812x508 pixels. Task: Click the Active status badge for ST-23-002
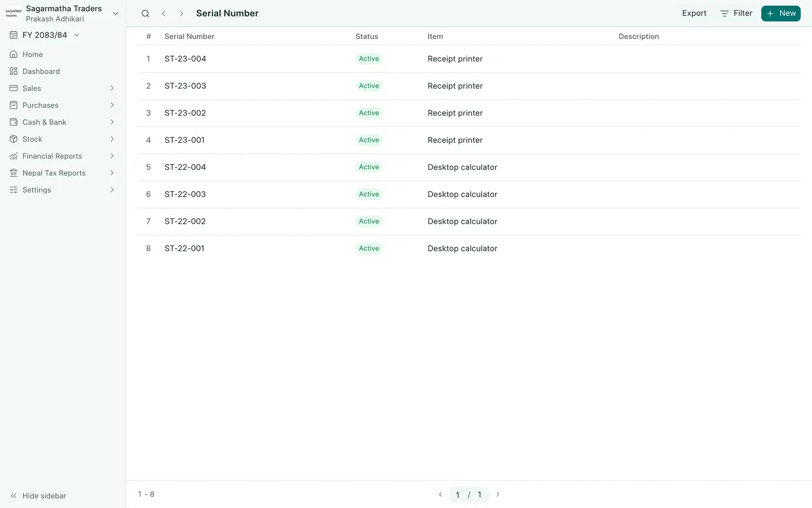tap(369, 113)
